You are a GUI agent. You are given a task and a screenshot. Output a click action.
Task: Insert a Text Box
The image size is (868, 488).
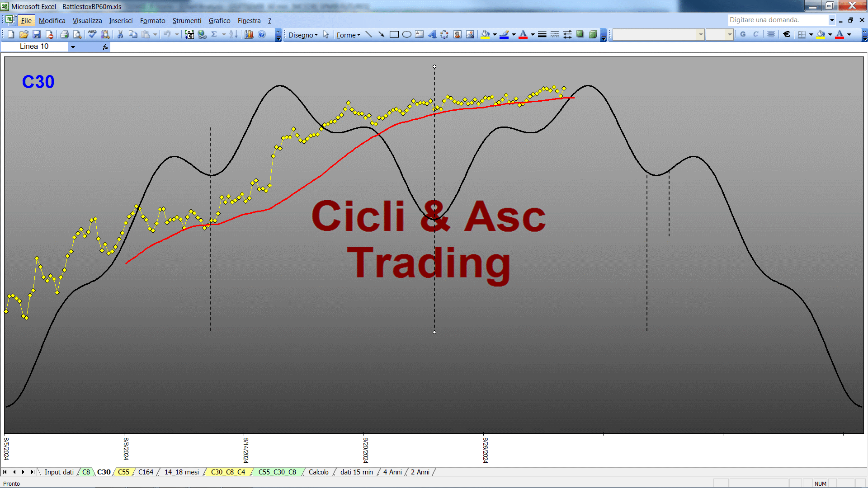[419, 34]
